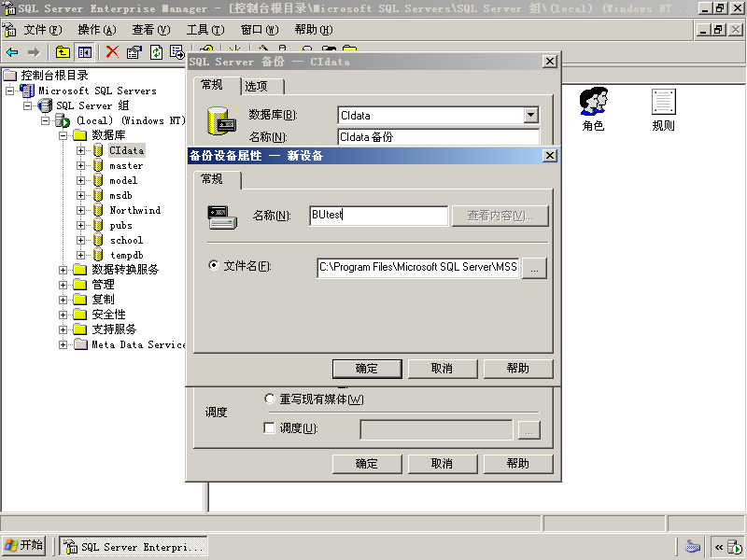Expand the Meta Data Services node

(x=63, y=344)
